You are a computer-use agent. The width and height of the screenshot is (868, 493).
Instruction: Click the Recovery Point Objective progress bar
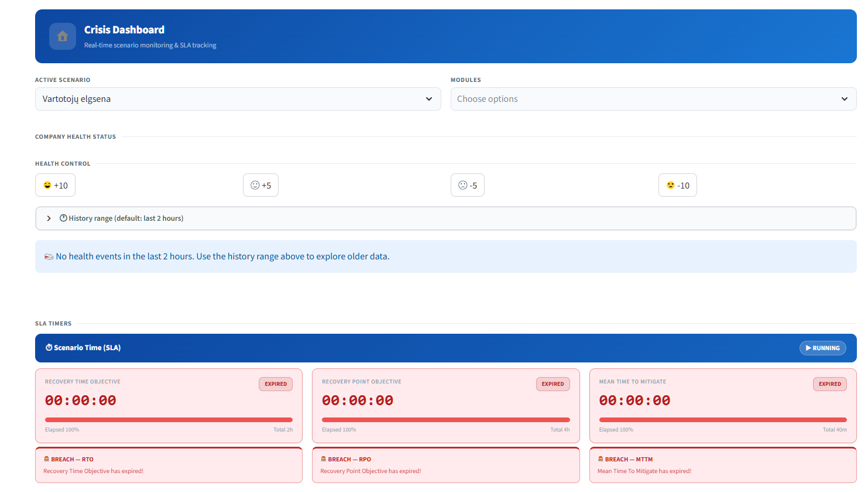(x=446, y=420)
